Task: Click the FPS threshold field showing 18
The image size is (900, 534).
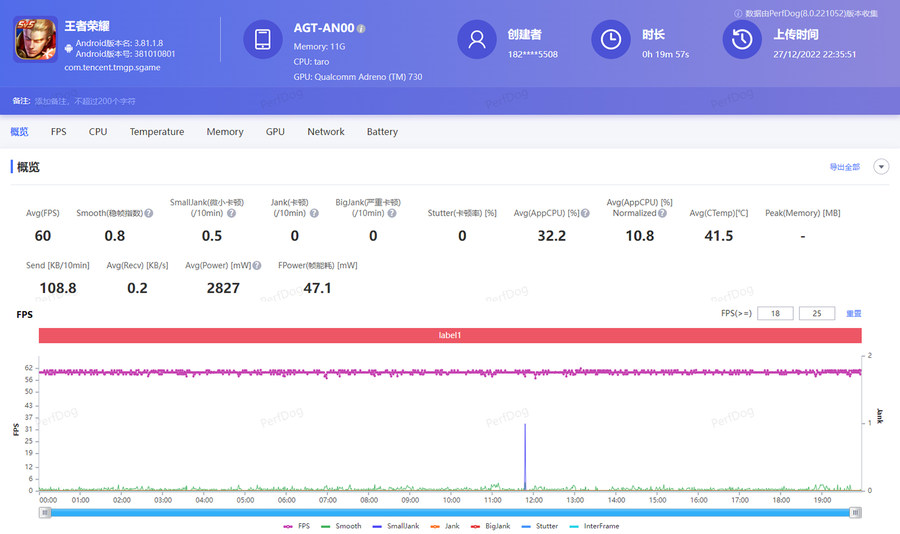Action: pyautogui.click(x=775, y=314)
